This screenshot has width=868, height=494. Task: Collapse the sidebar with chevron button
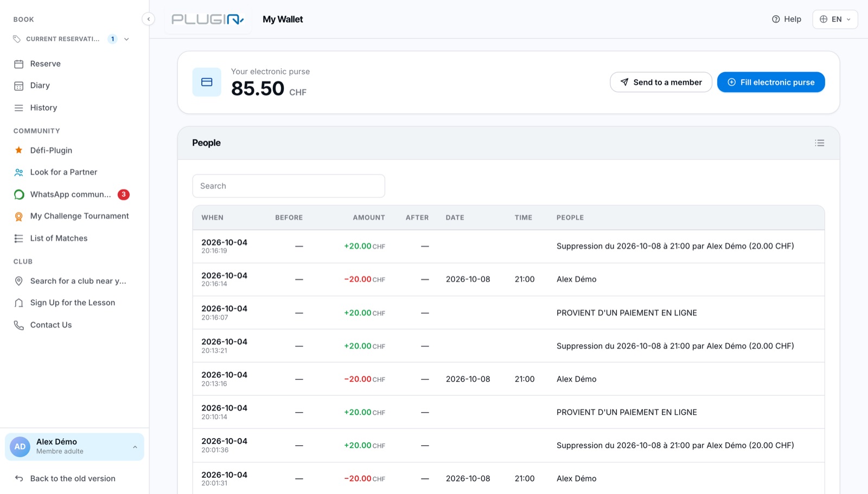pyautogui.click(x=148, y=19)
